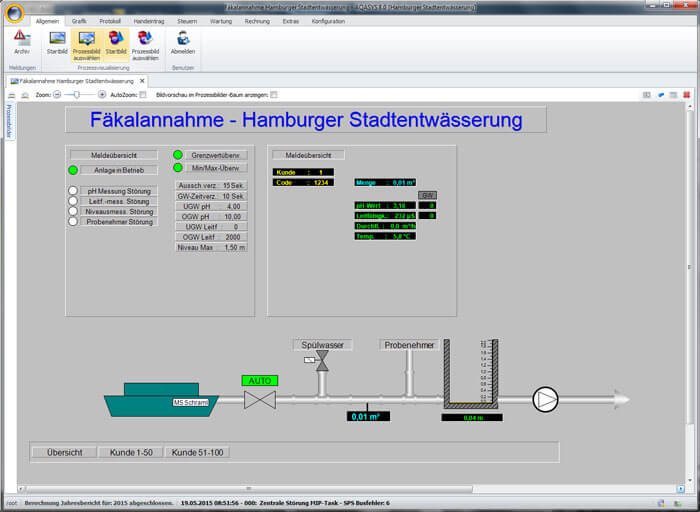
Task: Open the Extras ribbon tab
Action: click(x=291, y=21)
